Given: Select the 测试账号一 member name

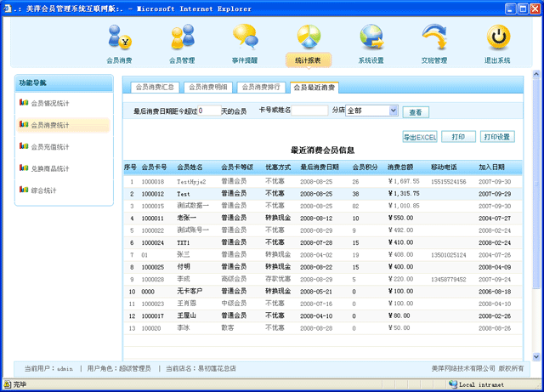Looking at the screenshot, I should point(193,230).
